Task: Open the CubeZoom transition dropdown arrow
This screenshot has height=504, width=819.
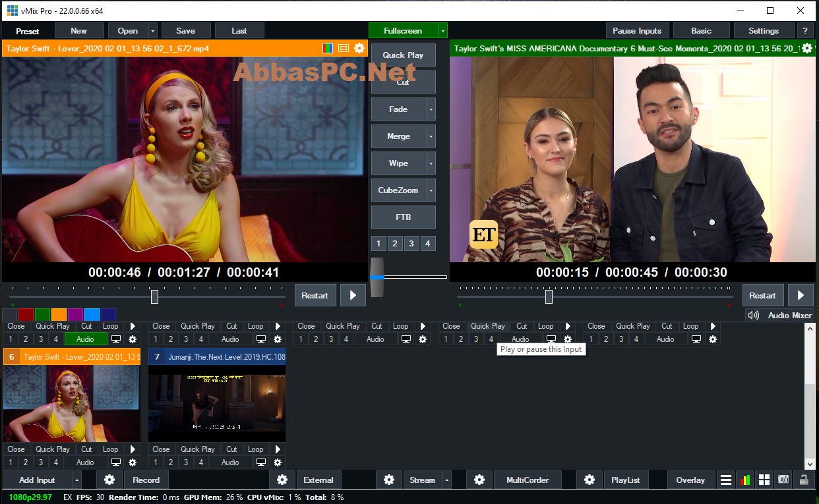Action: pos(431,190)
